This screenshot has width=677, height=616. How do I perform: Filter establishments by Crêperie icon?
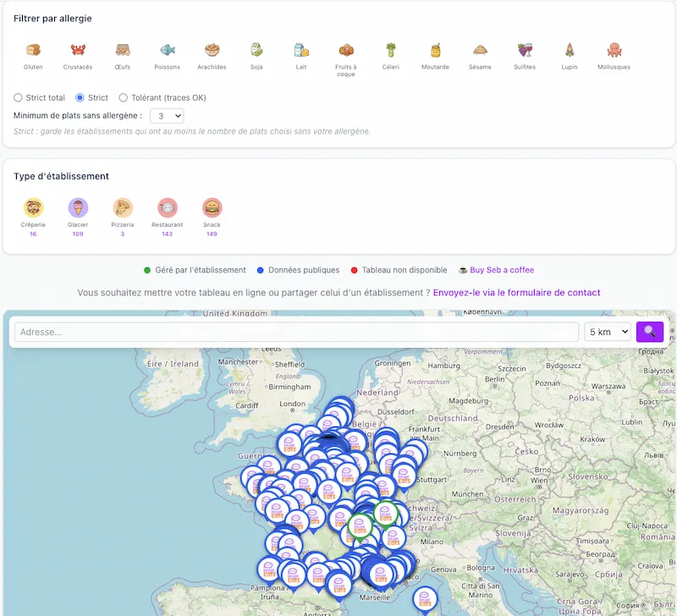point(34,207)
